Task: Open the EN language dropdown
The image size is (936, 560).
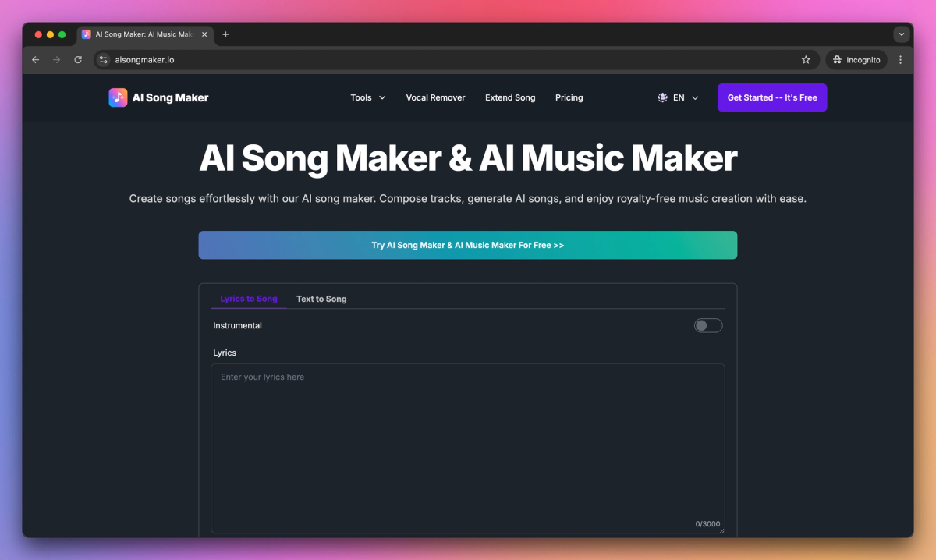Action: point(678,97)
